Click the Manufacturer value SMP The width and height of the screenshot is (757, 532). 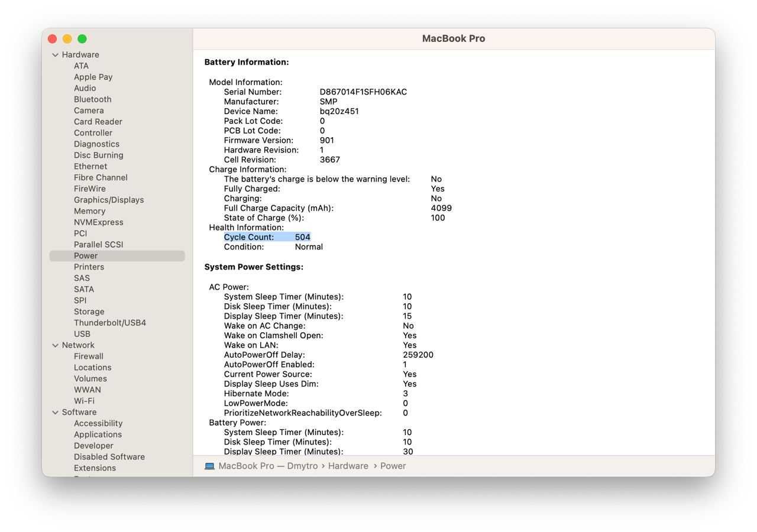[329, 102]
